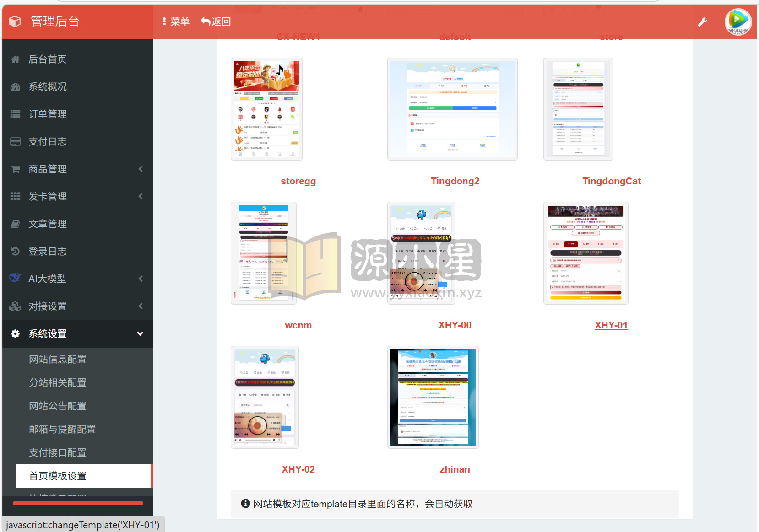759x532 pixels.
Task: Choose the Tingdong2 template name link
Action: coord(455,181)
